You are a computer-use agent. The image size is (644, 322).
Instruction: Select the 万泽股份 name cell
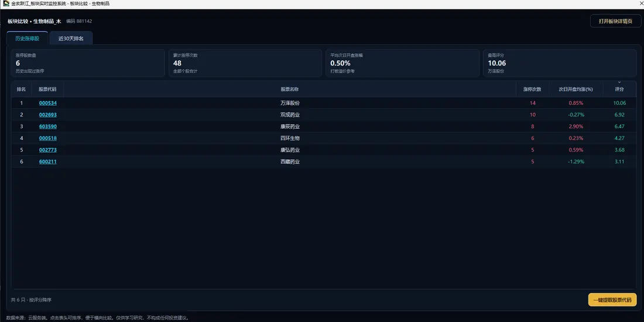tap(290, 103)
